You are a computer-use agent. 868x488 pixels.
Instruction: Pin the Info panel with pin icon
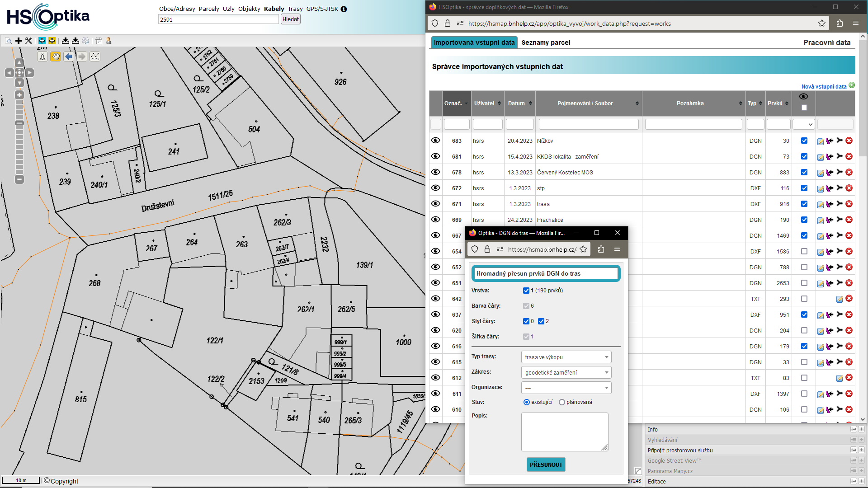[854, 429]
